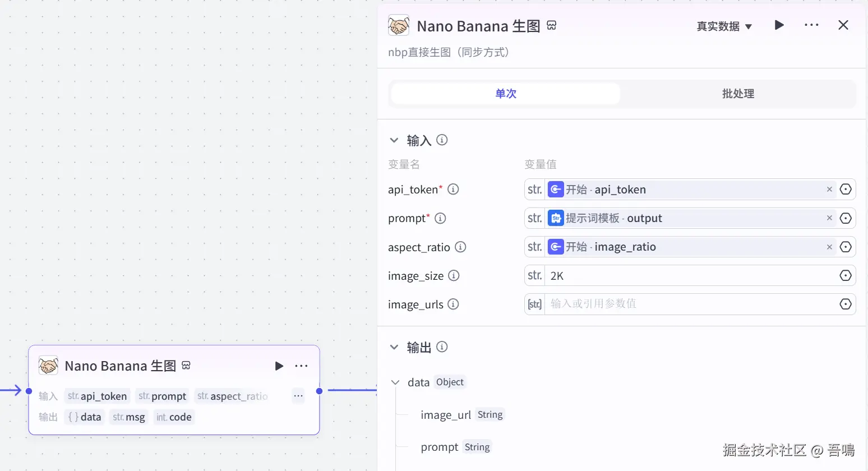Image resolution: width=868 pixels, height=471 pixels.
Task: Open variable picker for api_token row
Action: 846,190
